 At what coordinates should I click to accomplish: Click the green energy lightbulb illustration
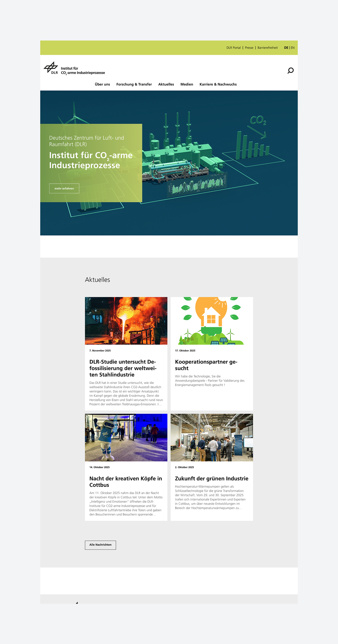[212, 321]
